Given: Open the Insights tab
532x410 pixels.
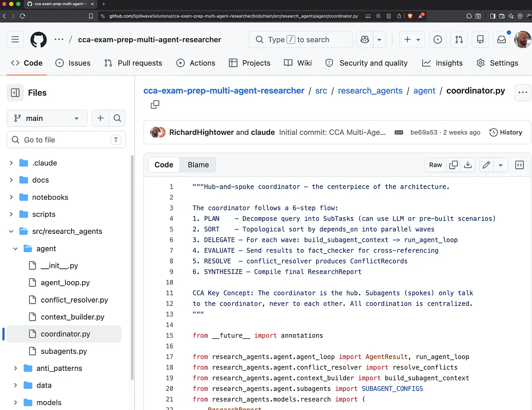Looking at the screenshot, I should 442,63.
